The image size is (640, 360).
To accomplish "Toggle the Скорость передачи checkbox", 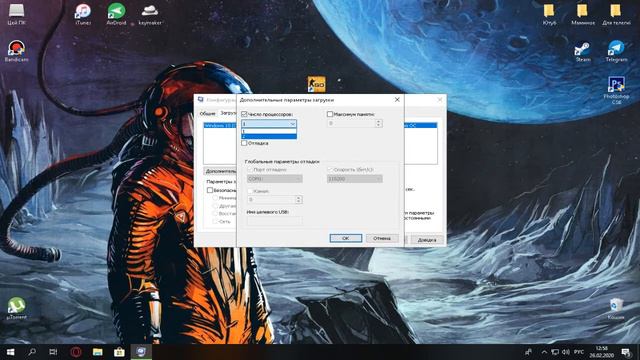I will 330,169.
